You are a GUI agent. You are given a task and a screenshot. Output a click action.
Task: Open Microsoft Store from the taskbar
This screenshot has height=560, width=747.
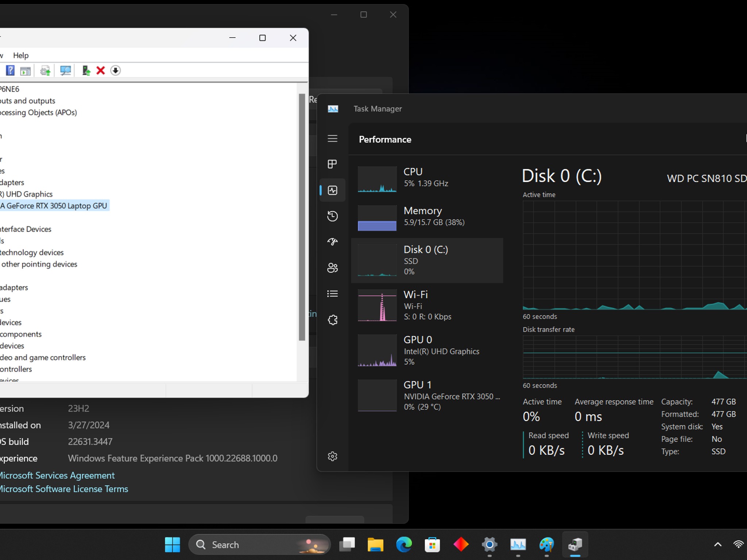432,545
